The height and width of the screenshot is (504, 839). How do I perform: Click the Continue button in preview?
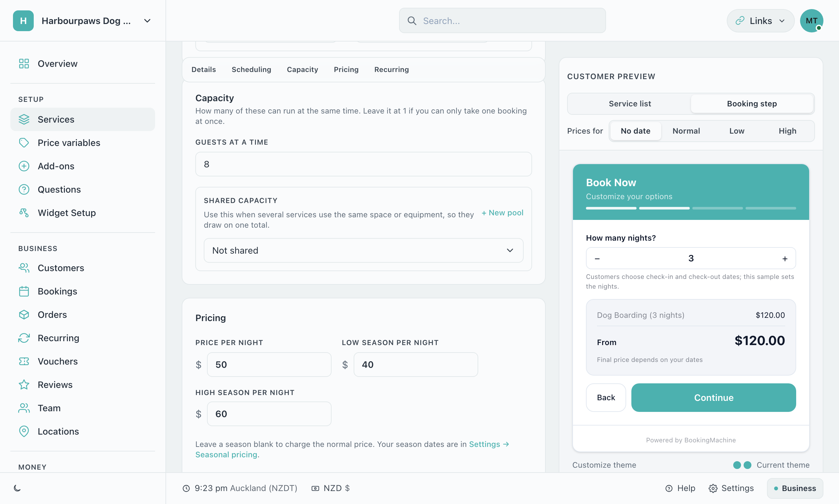point(713,397)
